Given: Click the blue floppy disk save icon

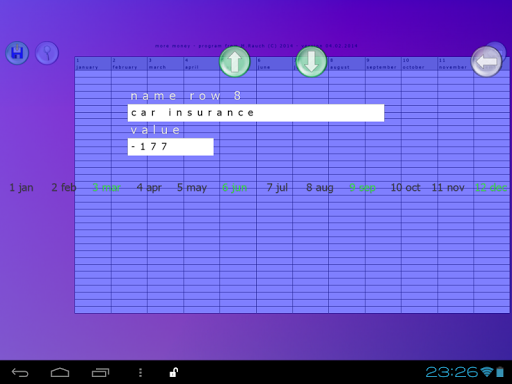Looking at the screenshot, I should [17, 53].
